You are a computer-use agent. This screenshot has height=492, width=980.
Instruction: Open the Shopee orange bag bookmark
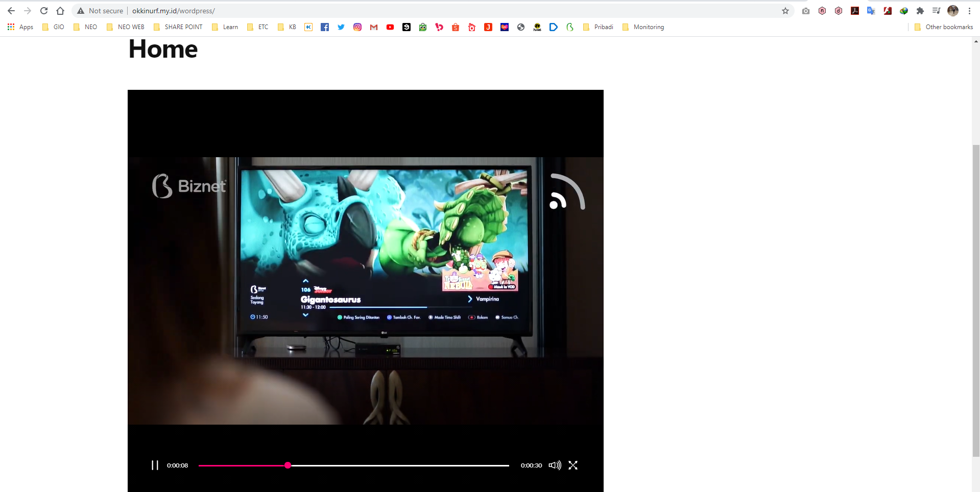pos(456,27)
